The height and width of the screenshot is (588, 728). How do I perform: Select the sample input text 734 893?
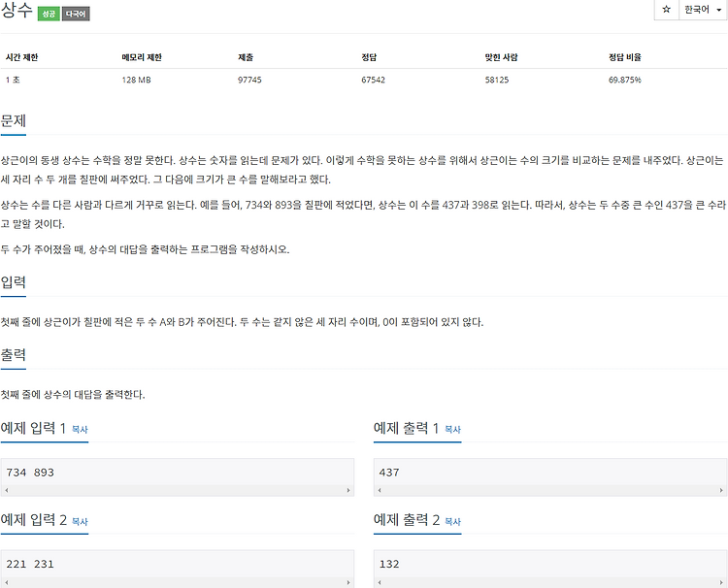pyautogui.click(x=30, y=473)
